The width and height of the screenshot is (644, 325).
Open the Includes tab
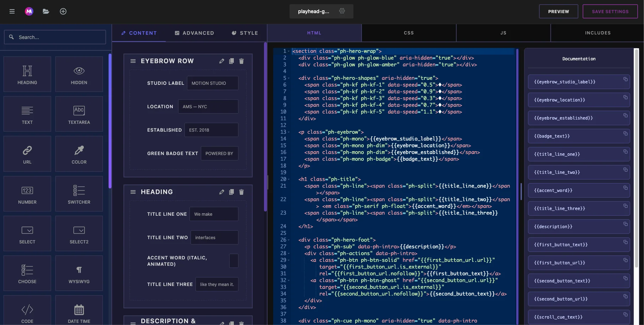(598, 33)
